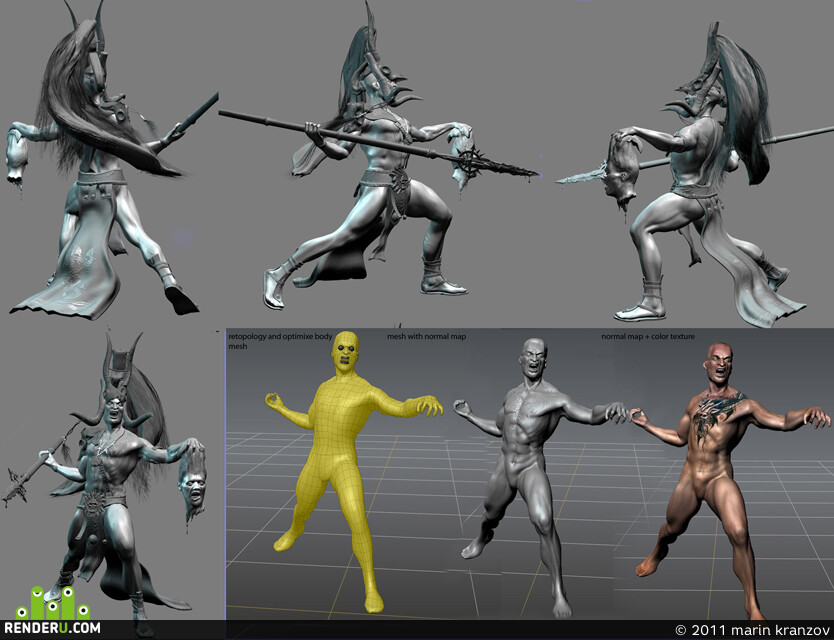Click the chest tattoo on textured figure
Image resolution: width=834 pixels, height=640 pixels.
[715, 416]
